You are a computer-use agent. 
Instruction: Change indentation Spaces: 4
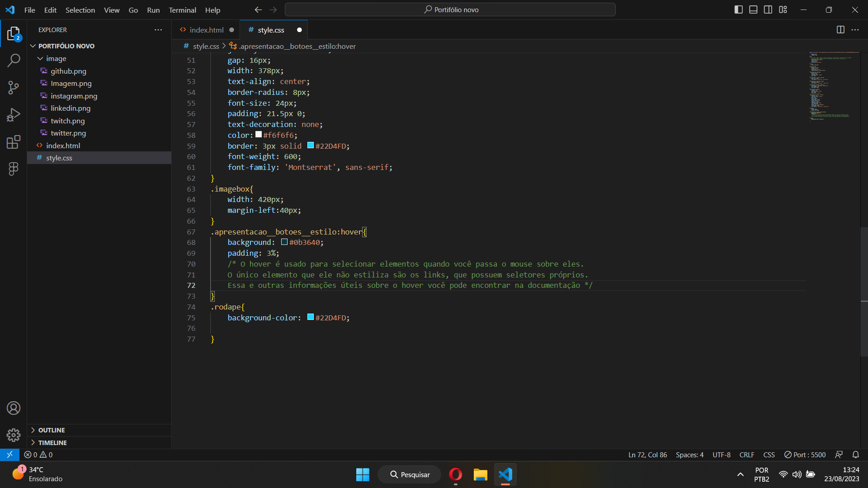click(x=689, y=455)
